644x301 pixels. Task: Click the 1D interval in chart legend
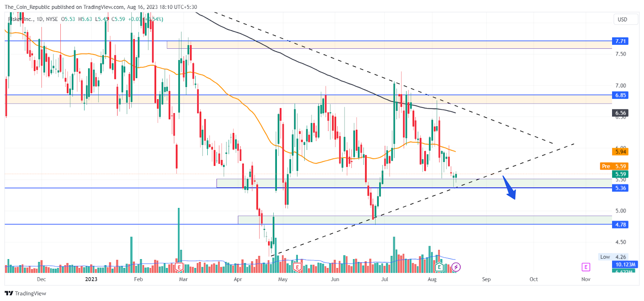coord(40,19)
